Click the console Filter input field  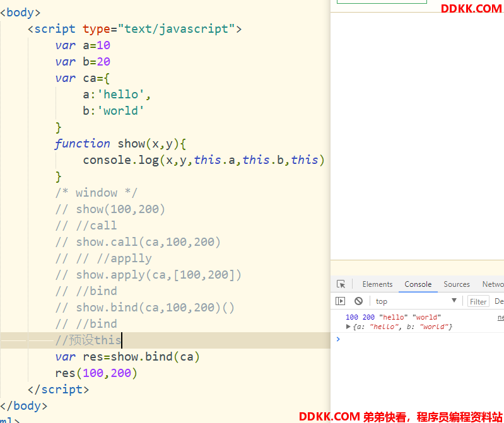(478, 301)
